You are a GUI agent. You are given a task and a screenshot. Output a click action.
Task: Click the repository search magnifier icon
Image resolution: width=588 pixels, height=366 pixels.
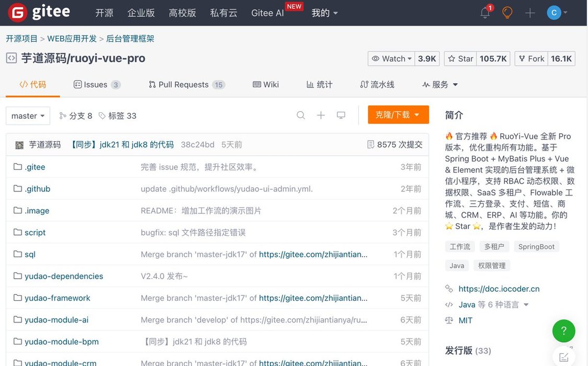301,115
